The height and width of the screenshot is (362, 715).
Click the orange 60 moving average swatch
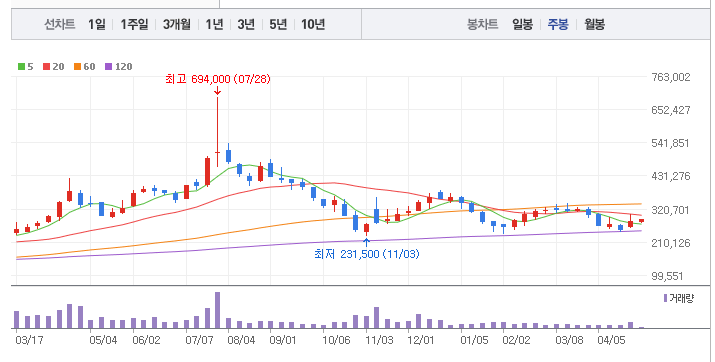click(77, 67)
